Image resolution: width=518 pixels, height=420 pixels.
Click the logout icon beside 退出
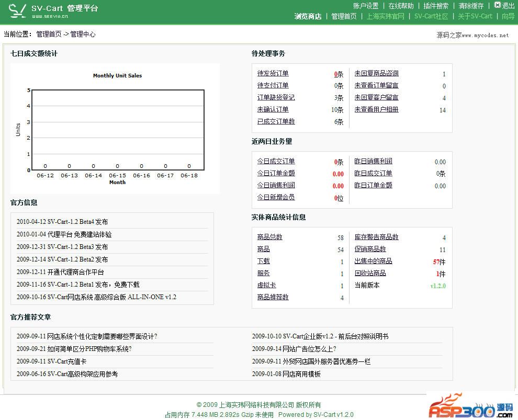[x=497, y=5]
